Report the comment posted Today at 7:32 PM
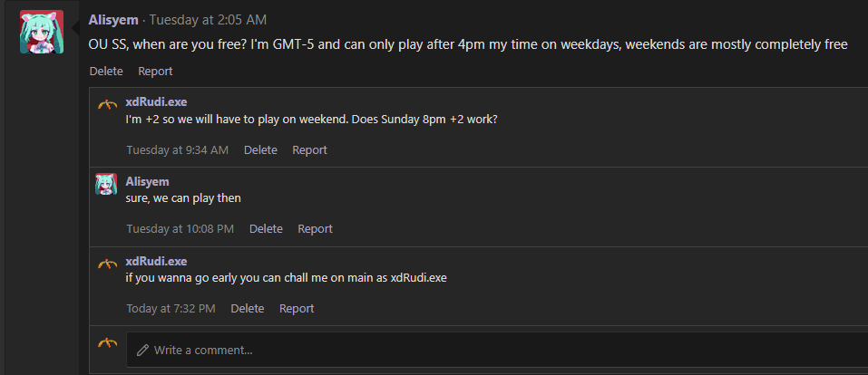Image resolution: width=868 pixels, height=375 pixels. coord(297,309)
